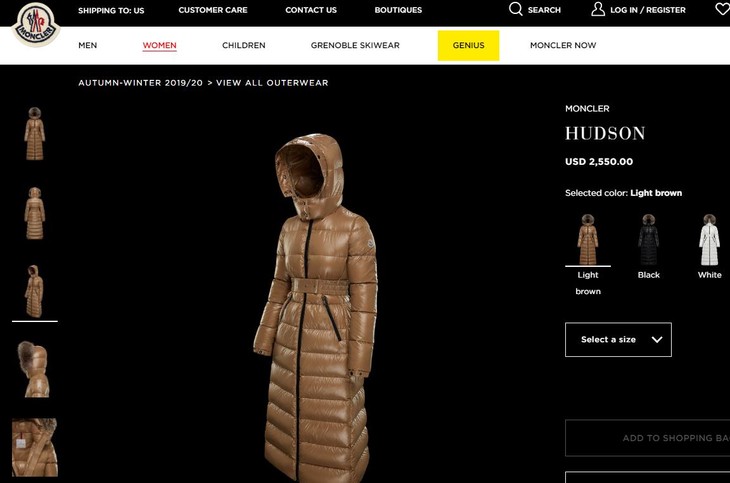
Task: Open Grenoble Skiwear menu item
Action: click(355, 45)
